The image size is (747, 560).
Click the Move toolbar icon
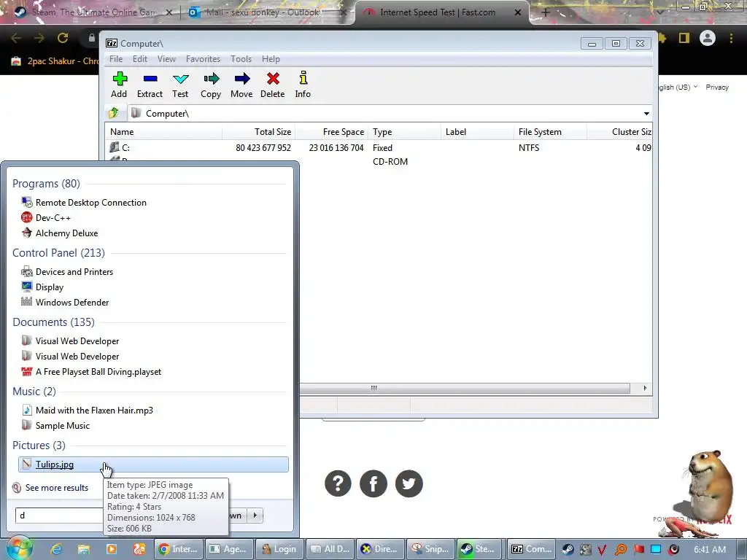[x=241, y=85]
